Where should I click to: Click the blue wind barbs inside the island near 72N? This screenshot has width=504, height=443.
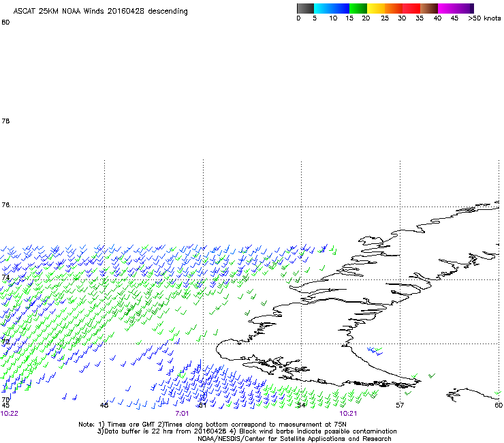pos(375,351)
